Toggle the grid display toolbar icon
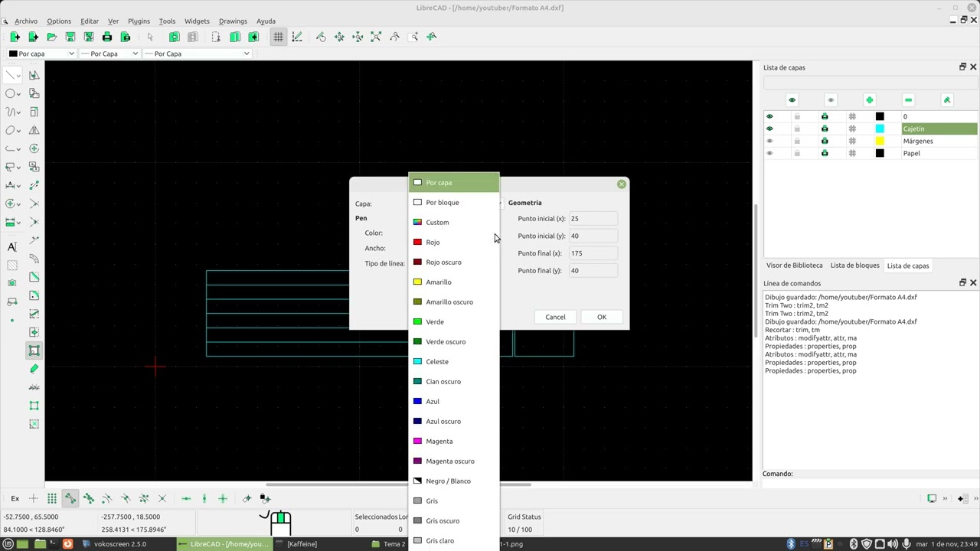This screenshot has height=551, width=980. coord(278,37)
